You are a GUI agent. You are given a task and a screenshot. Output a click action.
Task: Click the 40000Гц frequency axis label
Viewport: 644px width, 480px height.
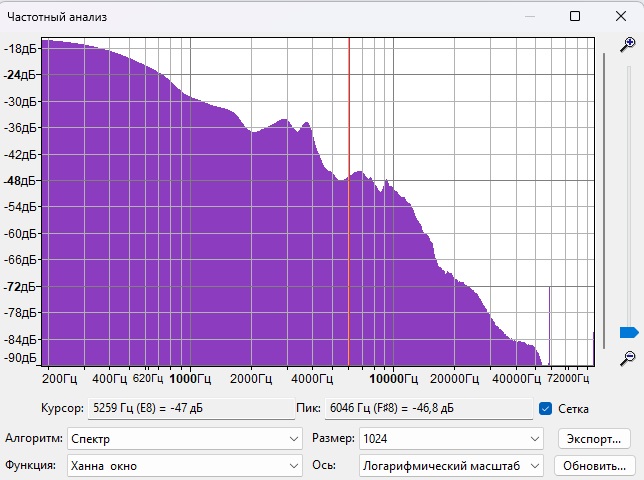click(516, 379)
